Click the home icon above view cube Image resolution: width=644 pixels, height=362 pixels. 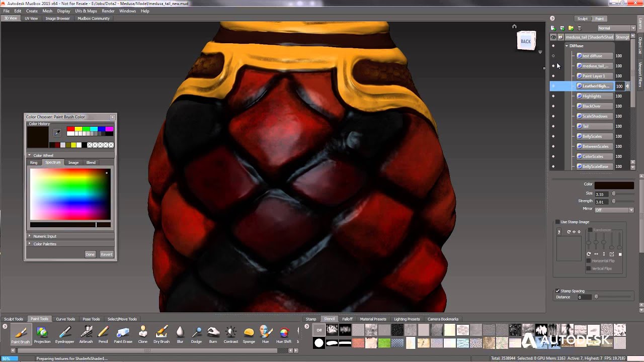(514, 26)
